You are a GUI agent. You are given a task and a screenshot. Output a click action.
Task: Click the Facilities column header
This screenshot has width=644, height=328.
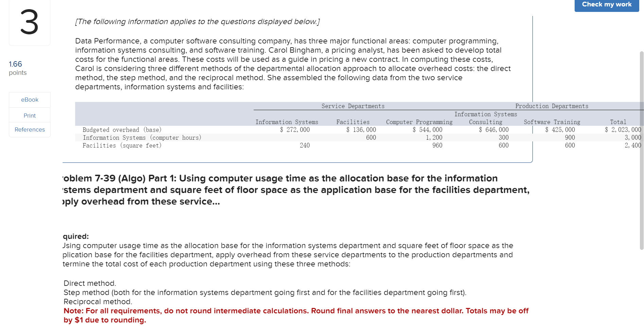tap(353, 122)
